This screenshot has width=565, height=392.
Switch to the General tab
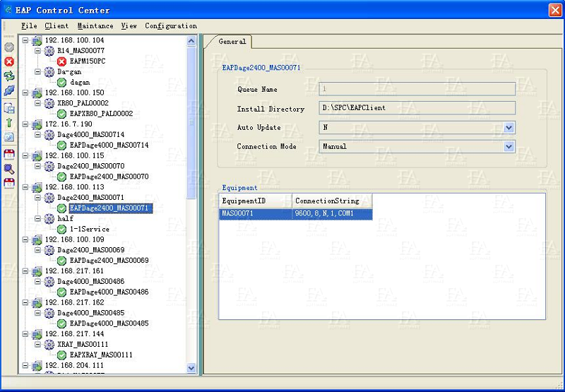(x=232, y=42)
